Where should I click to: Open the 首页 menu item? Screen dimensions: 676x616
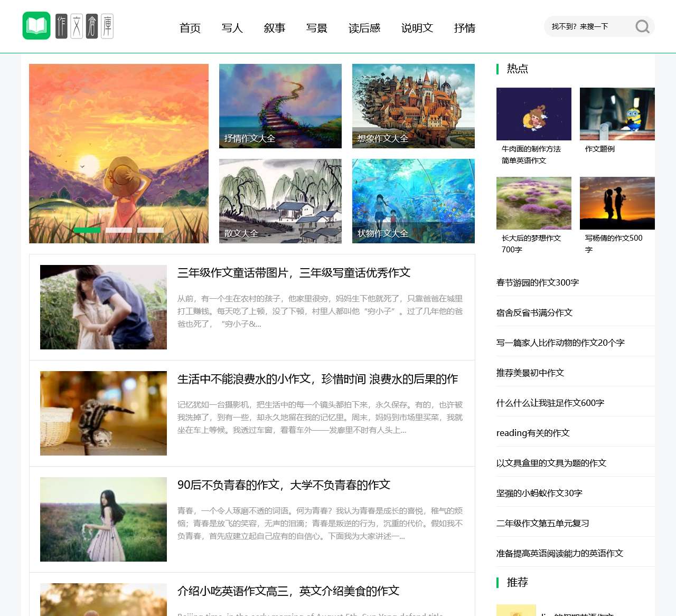click(x=190, y=28)
